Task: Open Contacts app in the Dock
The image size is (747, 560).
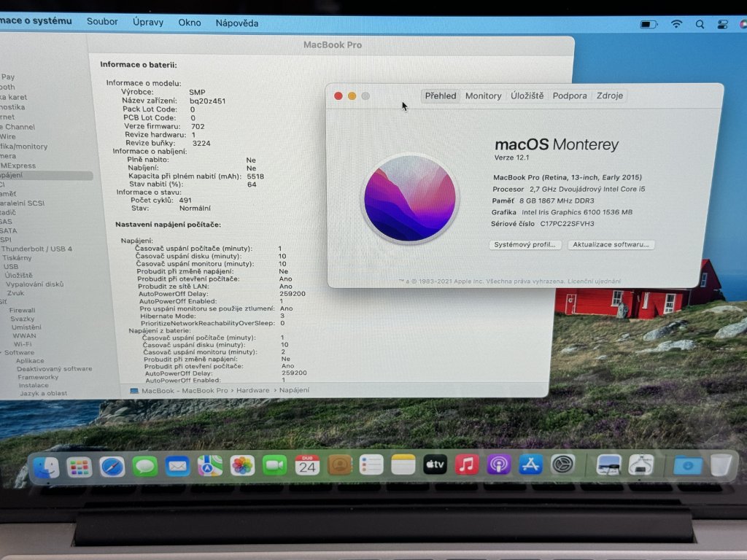Action: (x=340, y=464)
